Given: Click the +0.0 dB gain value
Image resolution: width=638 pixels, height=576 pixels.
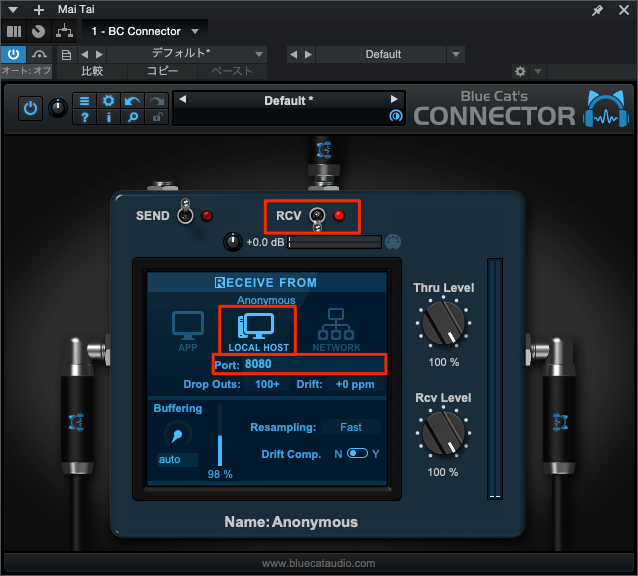Looking at the screenshot, I should [265, 242].
